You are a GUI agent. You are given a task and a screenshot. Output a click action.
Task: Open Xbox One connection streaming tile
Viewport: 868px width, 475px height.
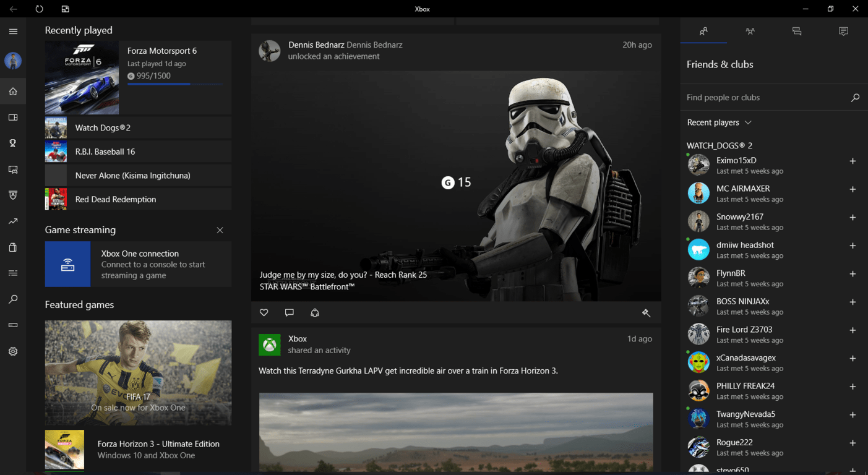tap(138, 264)
